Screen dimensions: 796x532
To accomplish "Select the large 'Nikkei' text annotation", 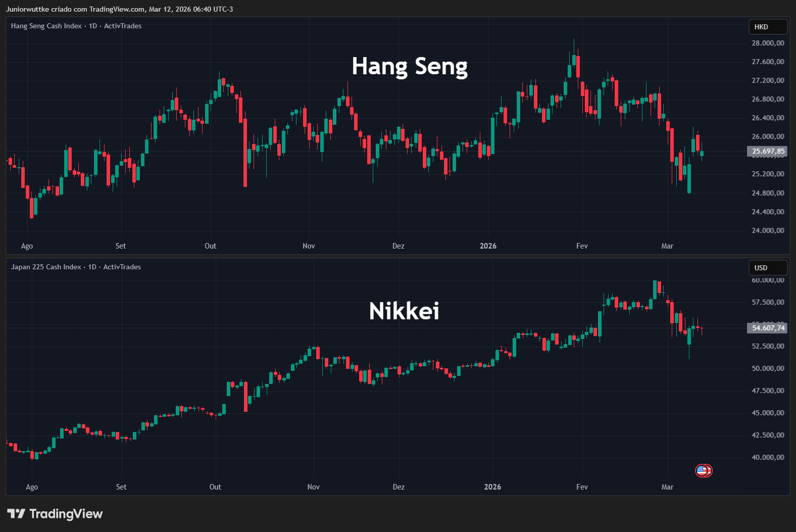I will click(404, 311).
